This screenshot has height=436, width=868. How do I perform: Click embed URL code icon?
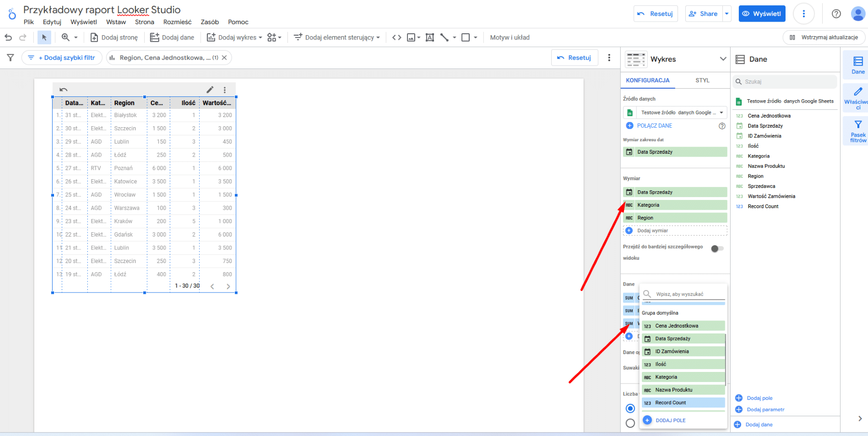396,37
